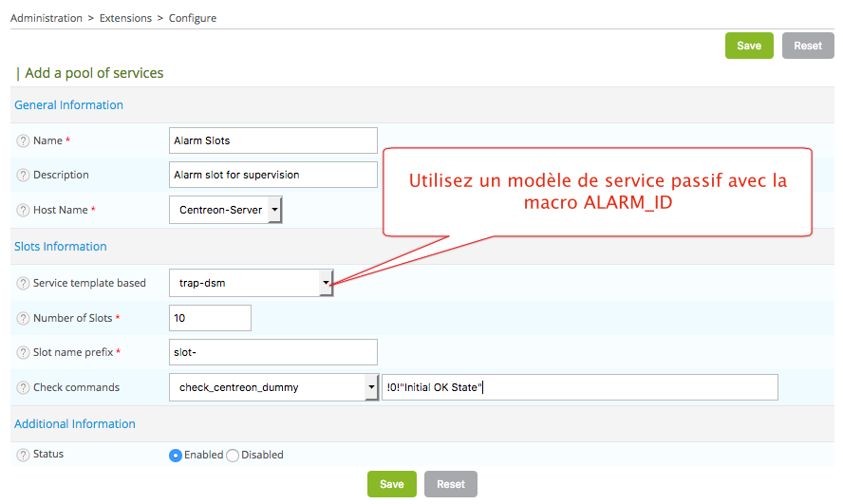Click the check command arguments text field
The width and height of the screenshot is (843, 504).
click(579, 387)
